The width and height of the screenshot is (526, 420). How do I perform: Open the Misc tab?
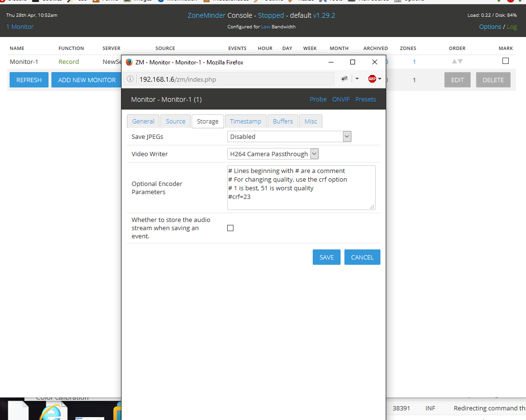tap(311, 122)
